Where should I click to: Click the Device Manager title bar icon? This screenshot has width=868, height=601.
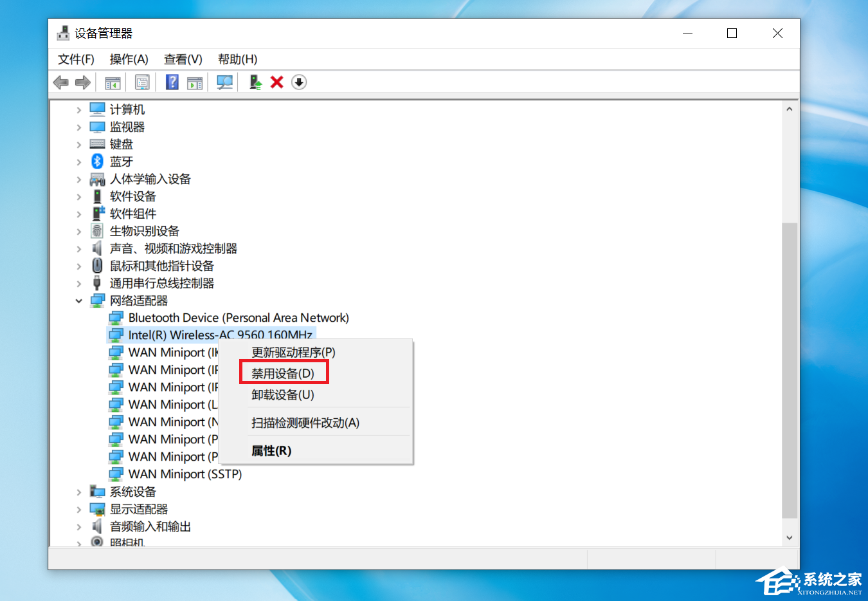[63, 33]
